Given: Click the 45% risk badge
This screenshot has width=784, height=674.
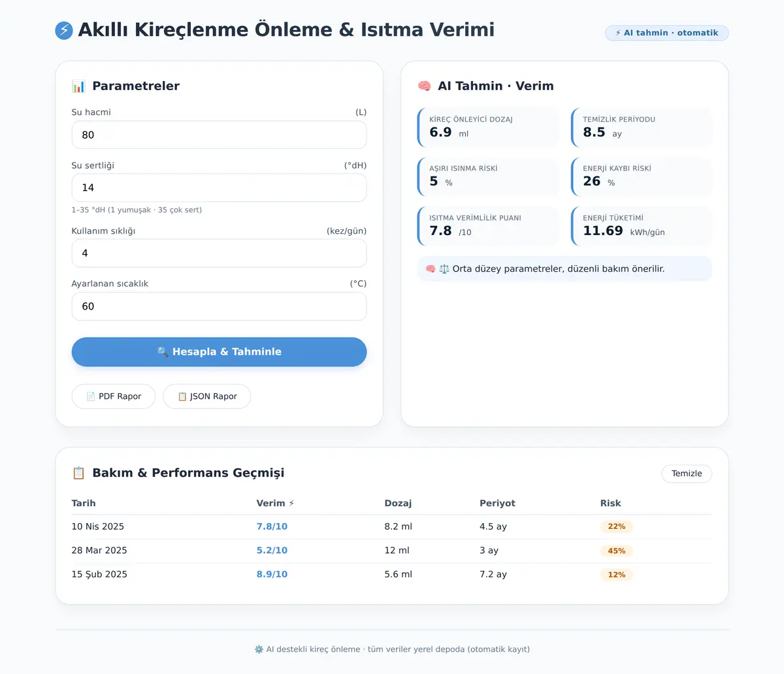Looking at the screenshot, I should click(617, 551).
